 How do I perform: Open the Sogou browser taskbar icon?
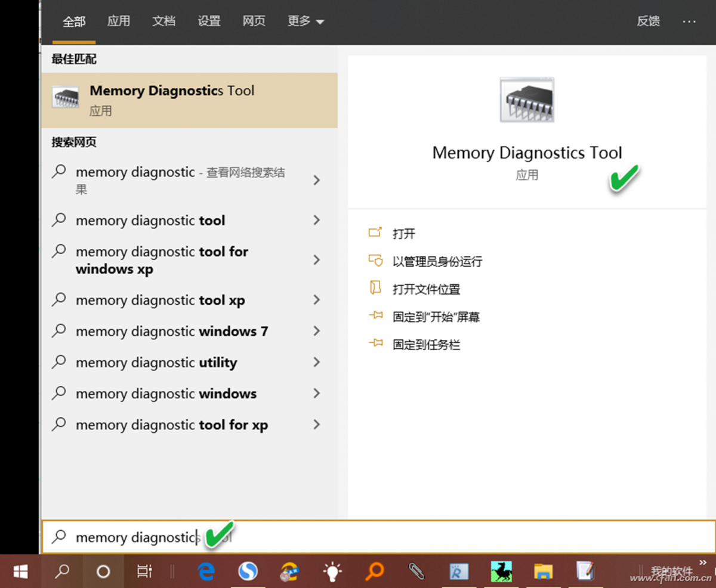(247, 571)
